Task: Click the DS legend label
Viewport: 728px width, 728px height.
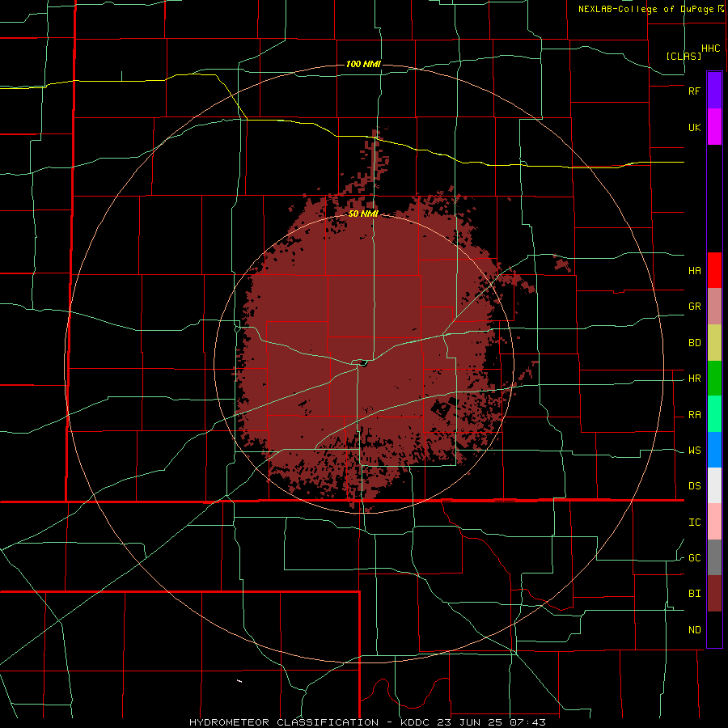Action: (695, 486)
